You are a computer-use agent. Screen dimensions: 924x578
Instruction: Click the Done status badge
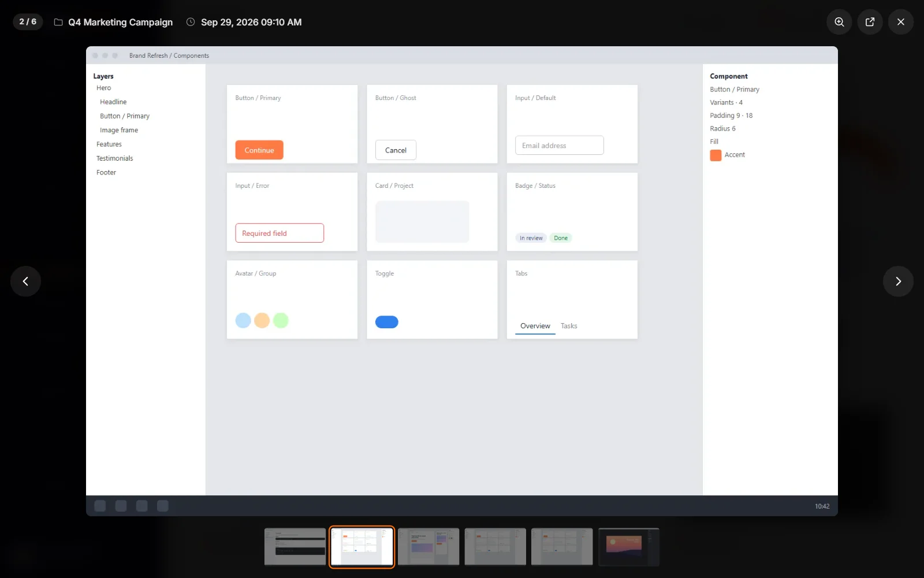(x=561, y=238)
